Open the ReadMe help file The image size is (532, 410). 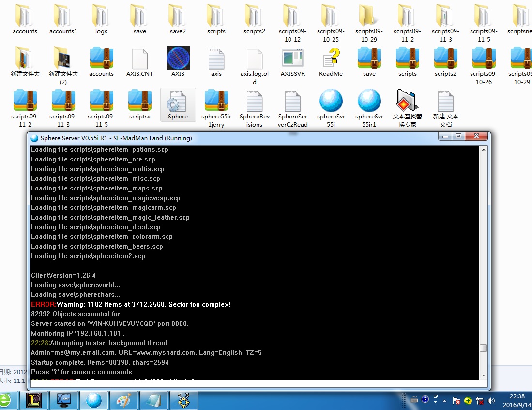(x=331, y=62)
